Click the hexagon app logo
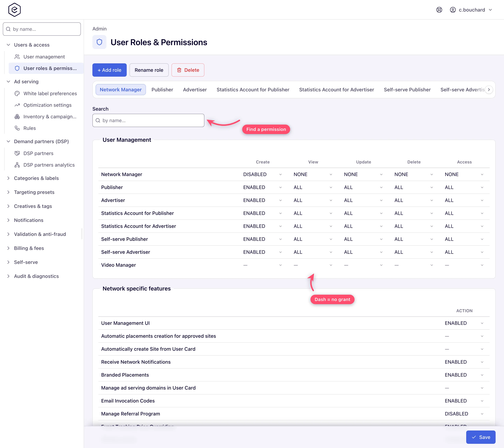Viewport: 504px width, 448px height. (14, 10)
